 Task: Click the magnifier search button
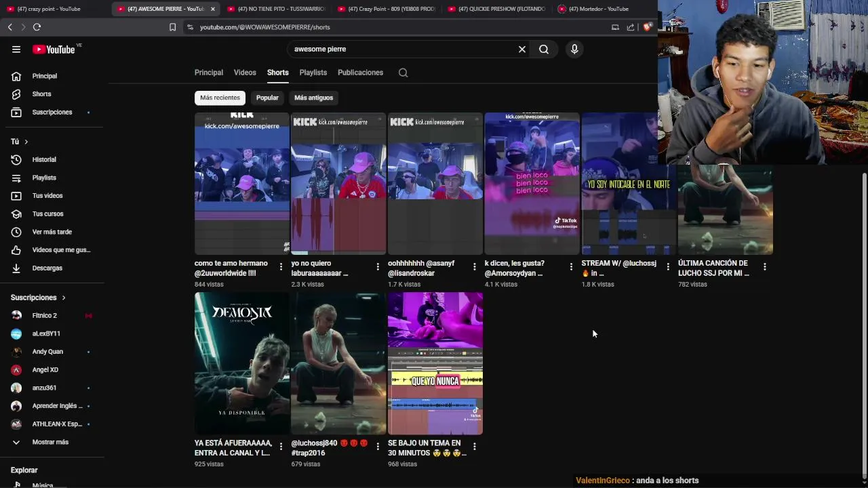coord(544,49)
